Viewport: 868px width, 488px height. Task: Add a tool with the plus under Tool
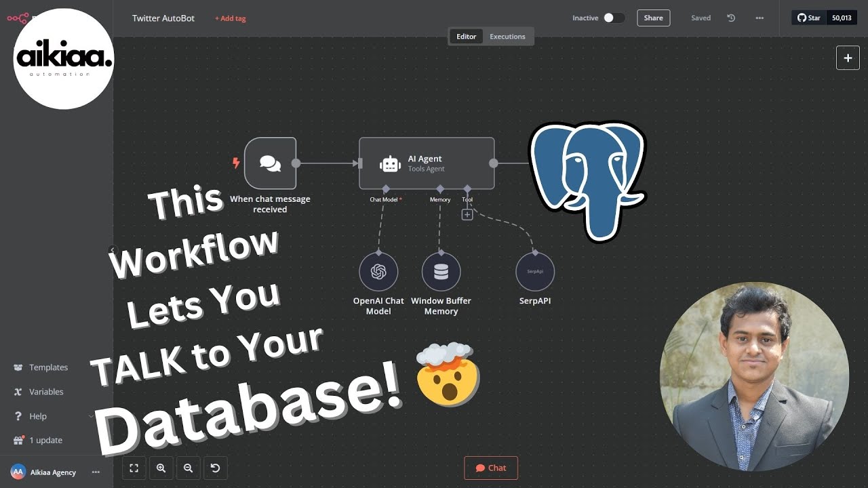tap(467, 215)
